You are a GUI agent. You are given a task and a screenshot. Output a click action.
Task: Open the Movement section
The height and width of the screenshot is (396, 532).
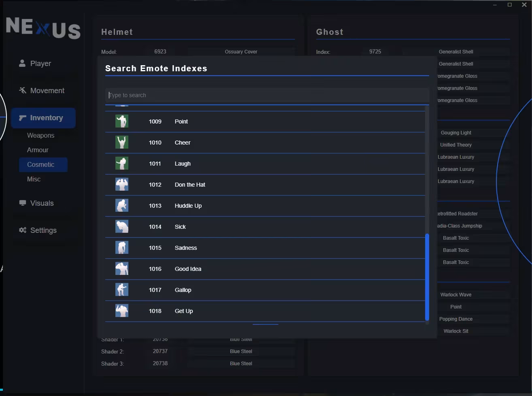43,91
